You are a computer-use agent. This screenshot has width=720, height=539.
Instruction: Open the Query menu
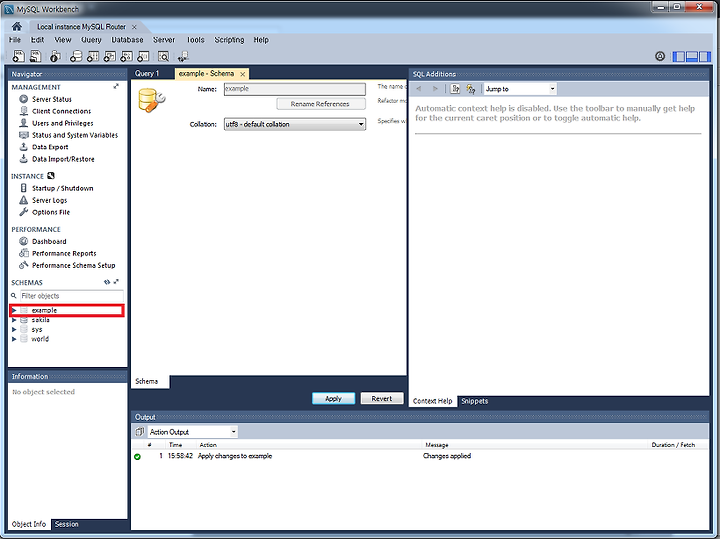coord(91,40)
